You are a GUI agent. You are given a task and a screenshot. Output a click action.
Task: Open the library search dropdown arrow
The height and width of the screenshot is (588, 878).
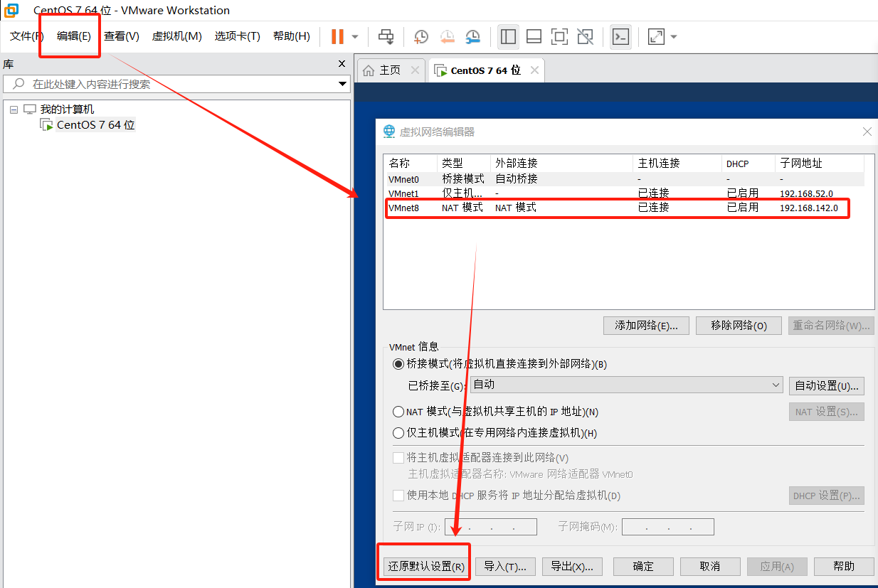click(x=342, y=85)
